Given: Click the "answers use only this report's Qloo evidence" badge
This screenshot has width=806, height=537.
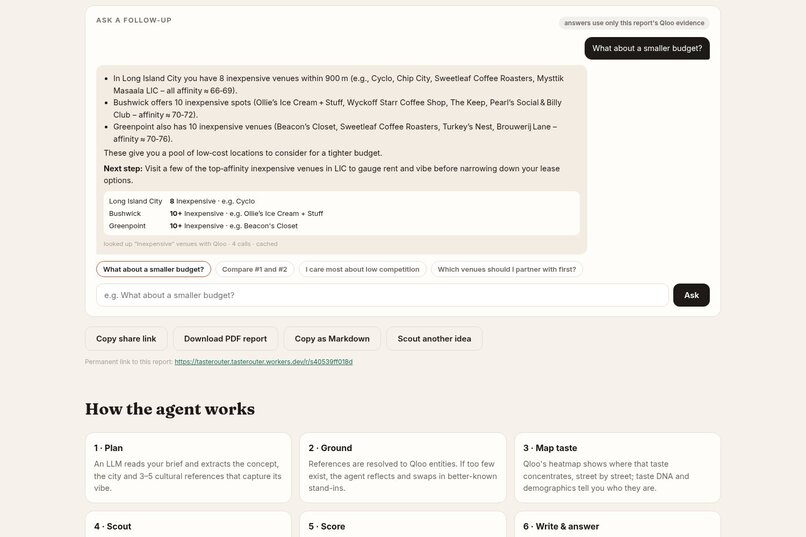Looking at the screenshot, I should pos(634,23).
